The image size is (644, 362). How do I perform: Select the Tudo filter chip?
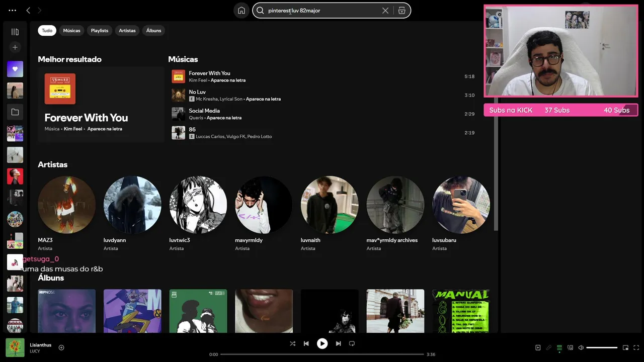[47, 30]
